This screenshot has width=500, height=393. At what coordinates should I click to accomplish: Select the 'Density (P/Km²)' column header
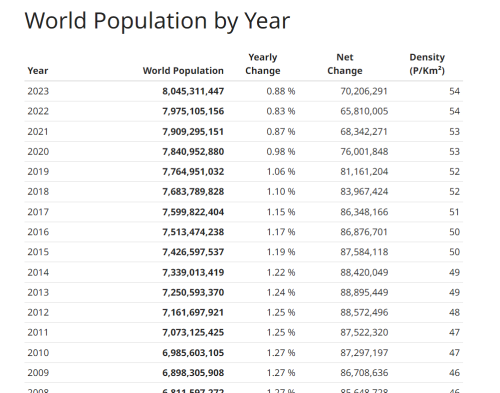427,64
